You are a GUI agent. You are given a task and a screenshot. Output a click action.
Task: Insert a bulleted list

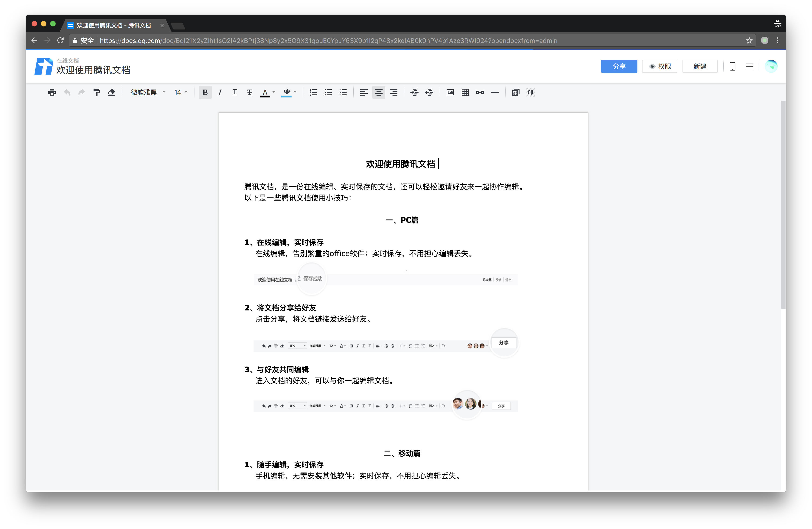click(328, 92)
